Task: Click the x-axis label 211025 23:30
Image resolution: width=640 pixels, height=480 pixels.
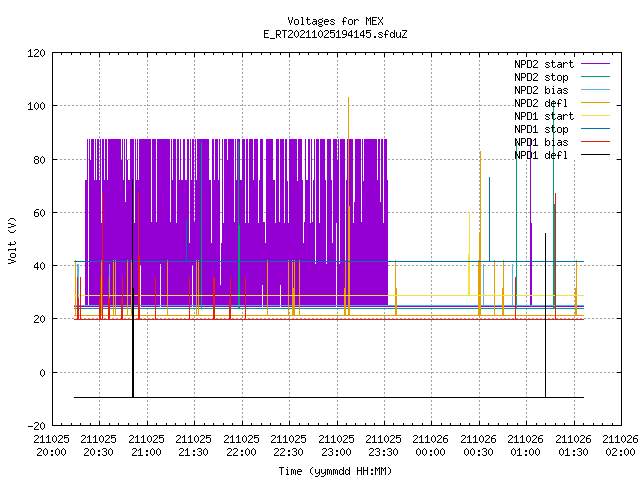Action: tap(383, 446)
